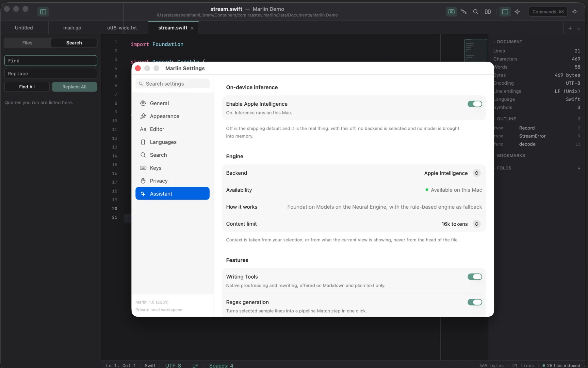Switch to the Untitled tab

coord(24,28)
